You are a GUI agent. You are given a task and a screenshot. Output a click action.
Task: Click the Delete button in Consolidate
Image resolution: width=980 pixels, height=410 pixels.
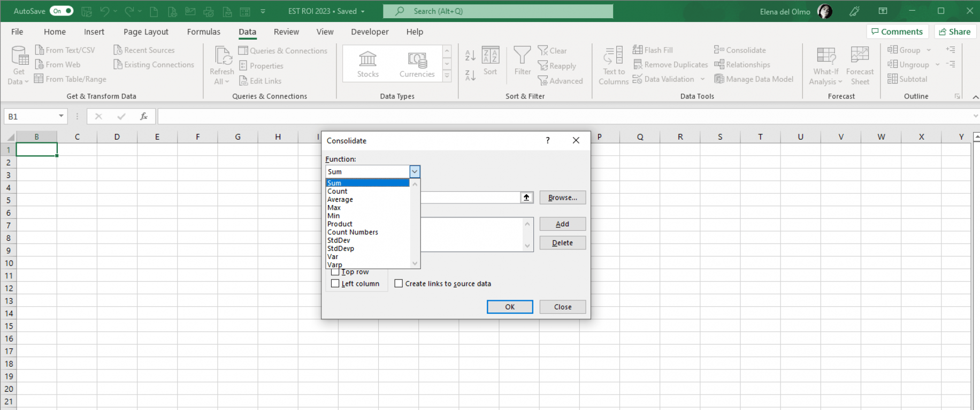tap(562, 243)
